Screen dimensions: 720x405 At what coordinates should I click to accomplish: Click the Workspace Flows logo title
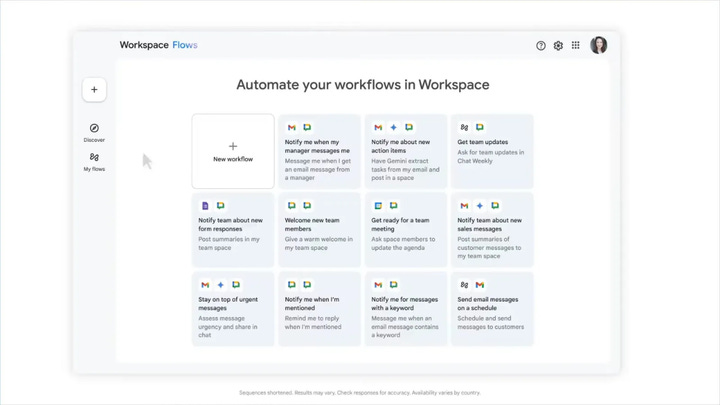(158, 45)
